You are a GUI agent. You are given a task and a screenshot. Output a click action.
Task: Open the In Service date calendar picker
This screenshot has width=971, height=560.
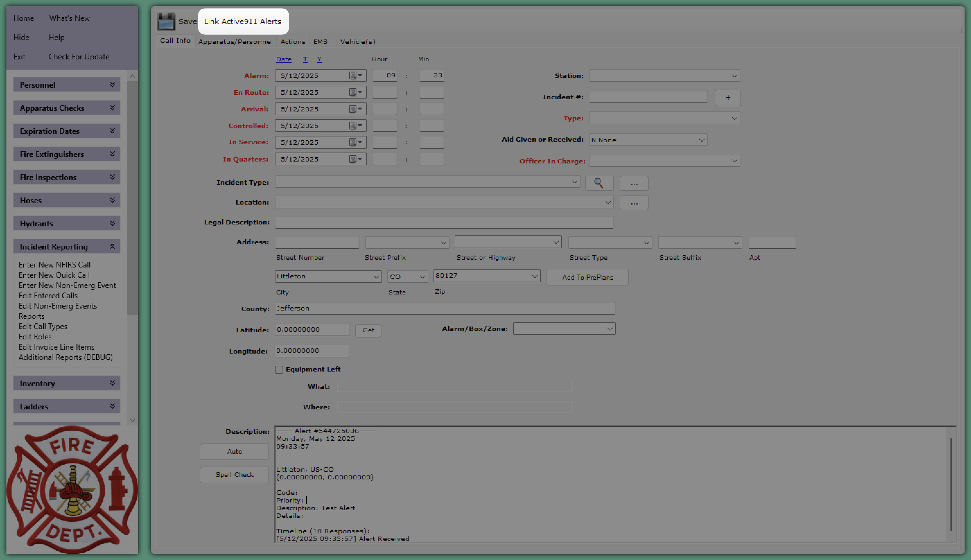click(x=356, y=142)
